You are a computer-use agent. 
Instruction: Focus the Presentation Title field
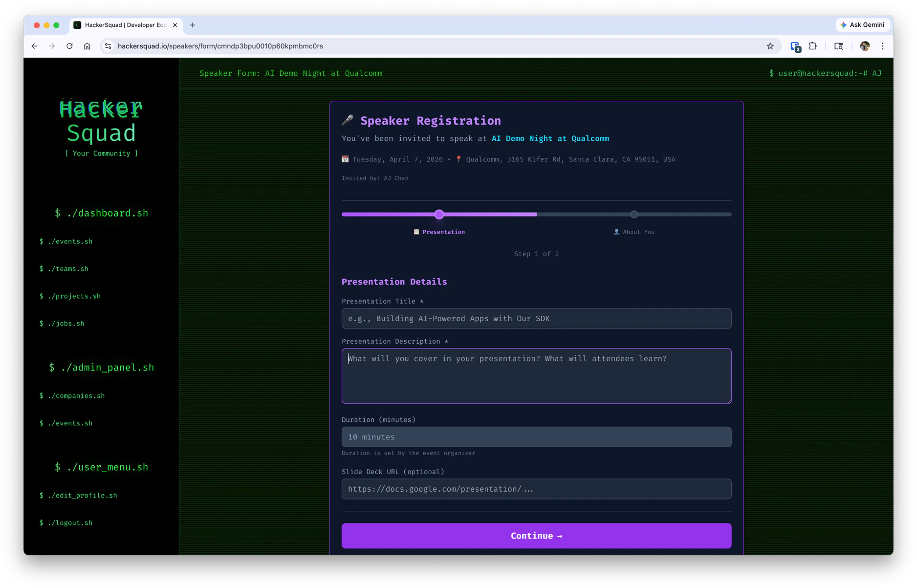click(536, 319)
